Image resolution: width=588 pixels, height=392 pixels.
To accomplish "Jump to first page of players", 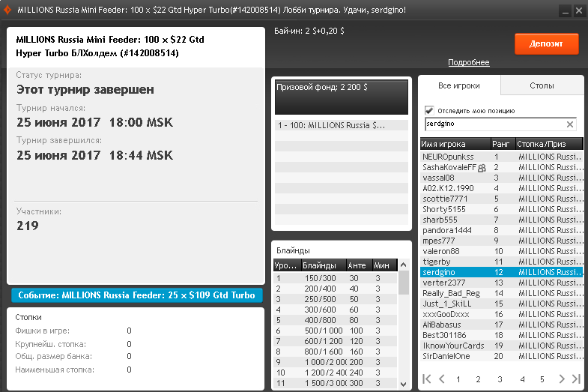I will (x=427, y=379).
